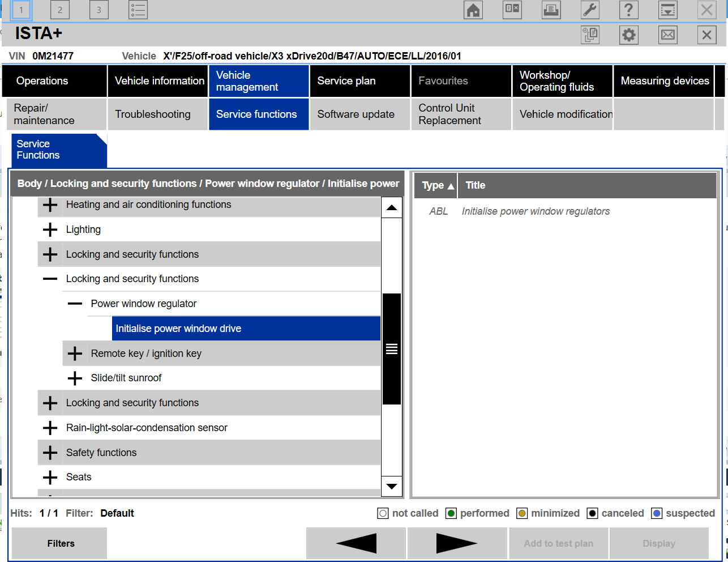Image resolution: width=728 pixels, height=562 pixels.
Task: Open the clipboard test plan icon
Action: click(590, 35)
